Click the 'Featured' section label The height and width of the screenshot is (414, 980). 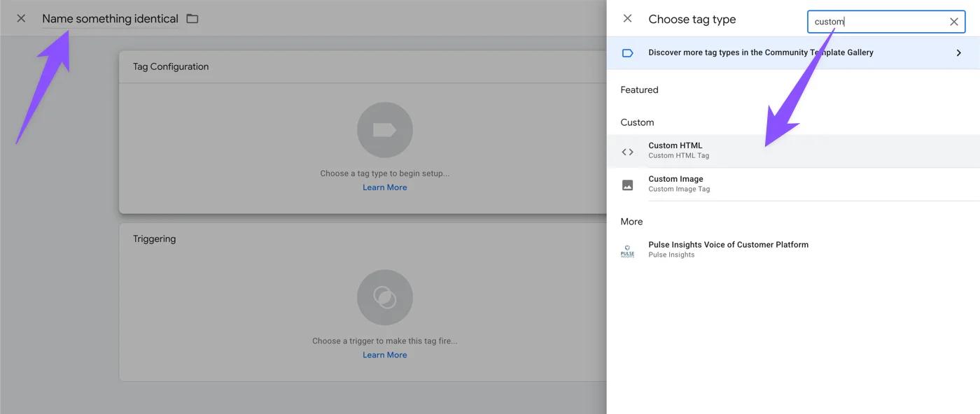[639, 90]
